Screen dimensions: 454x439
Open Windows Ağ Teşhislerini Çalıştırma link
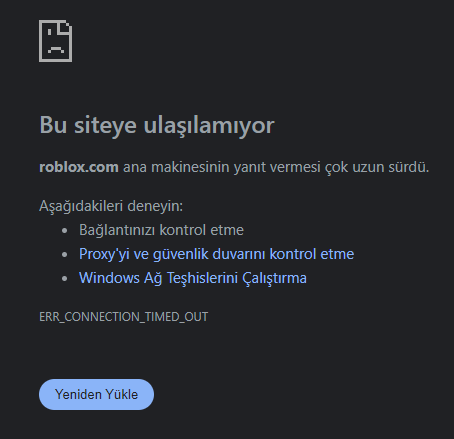click(193, 278)
